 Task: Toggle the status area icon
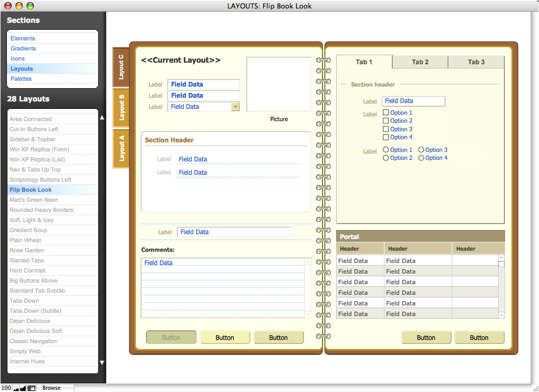pyautogui.click(x=31, y=388)
